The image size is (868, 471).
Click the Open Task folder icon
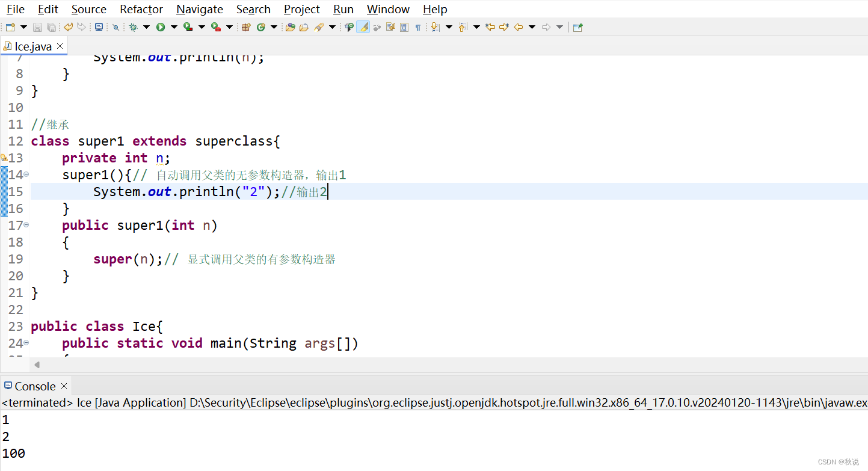click(304, 27)
